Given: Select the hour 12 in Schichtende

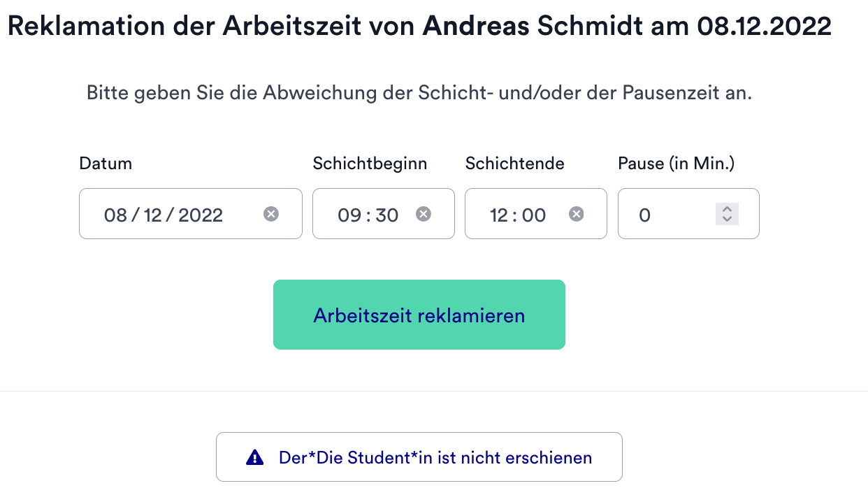Looking at the screenshot, I should pos(499,215).
